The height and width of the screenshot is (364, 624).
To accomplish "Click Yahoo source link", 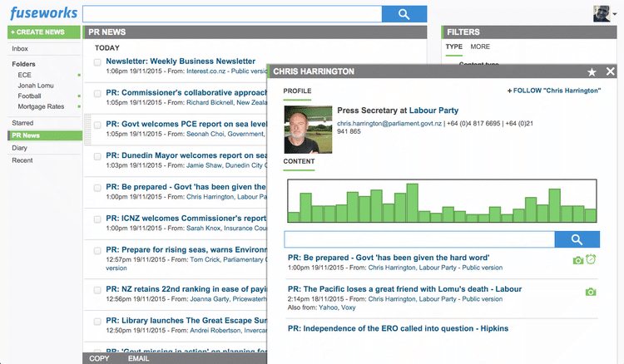I will [327, 307].
